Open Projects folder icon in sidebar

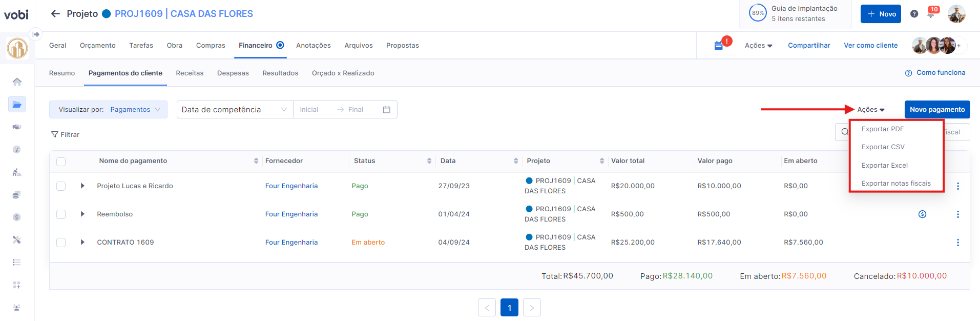[x=17, y=104]
